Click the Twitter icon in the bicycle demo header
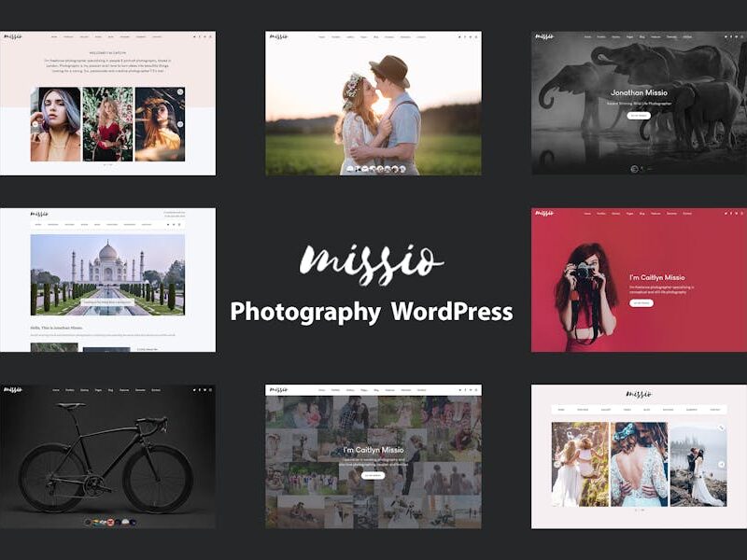Viewport: 747px width, 560px height. click(194, 390)
